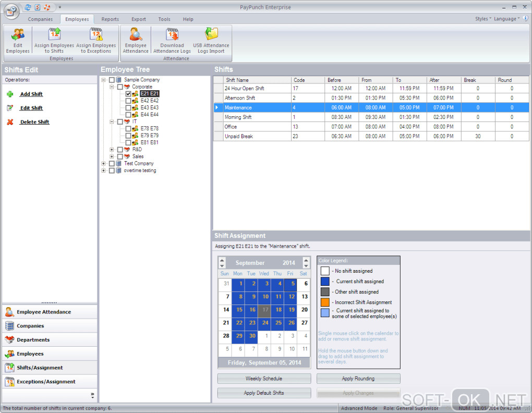Click September 17 on the calendar
532x413 pixels.
pos(264,310)
